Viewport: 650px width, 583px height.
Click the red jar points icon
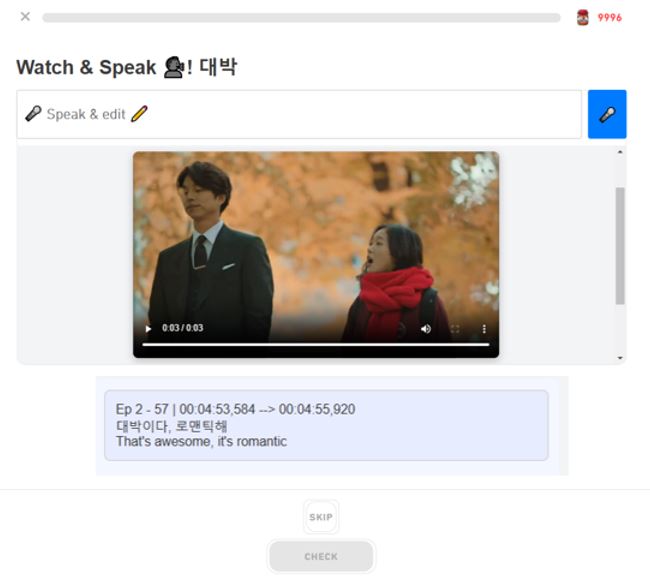click(x=583, y=17)
